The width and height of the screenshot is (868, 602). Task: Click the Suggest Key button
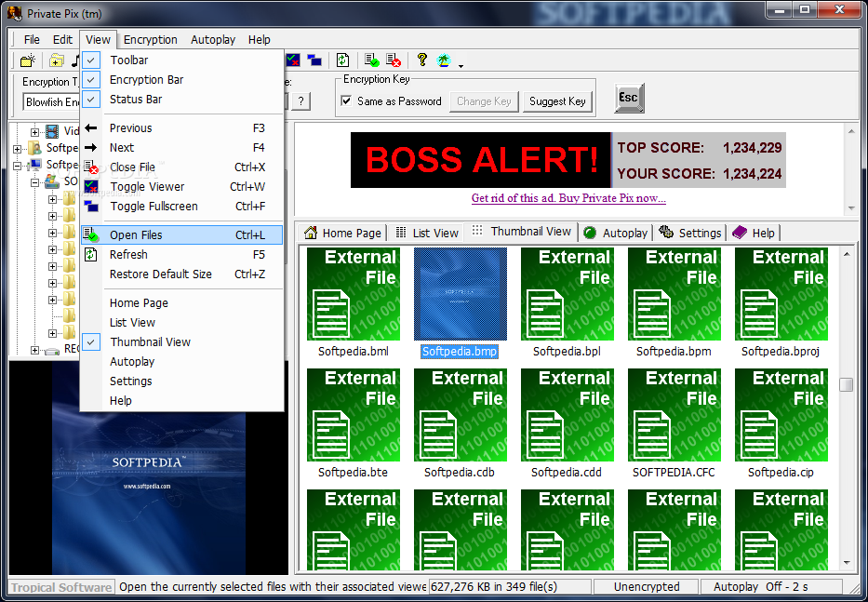coord(557,101)
